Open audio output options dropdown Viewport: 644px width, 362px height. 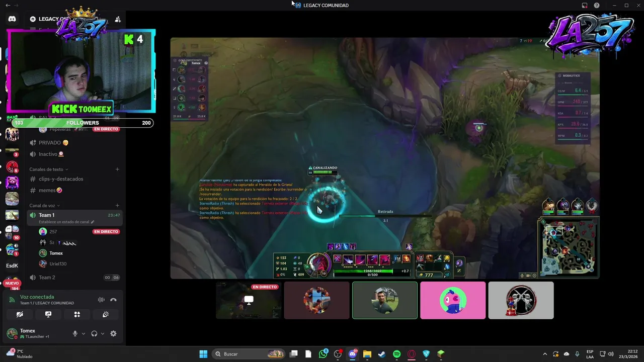(103, 333)
